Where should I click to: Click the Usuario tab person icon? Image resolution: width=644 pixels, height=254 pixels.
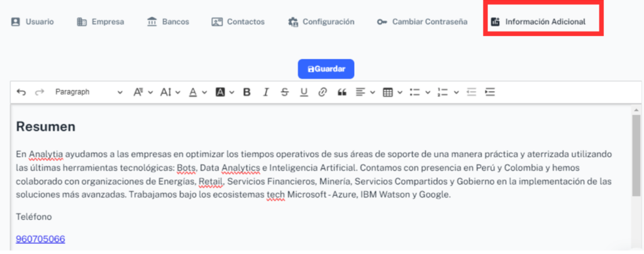pyautogui.click(x=15, y=22)
